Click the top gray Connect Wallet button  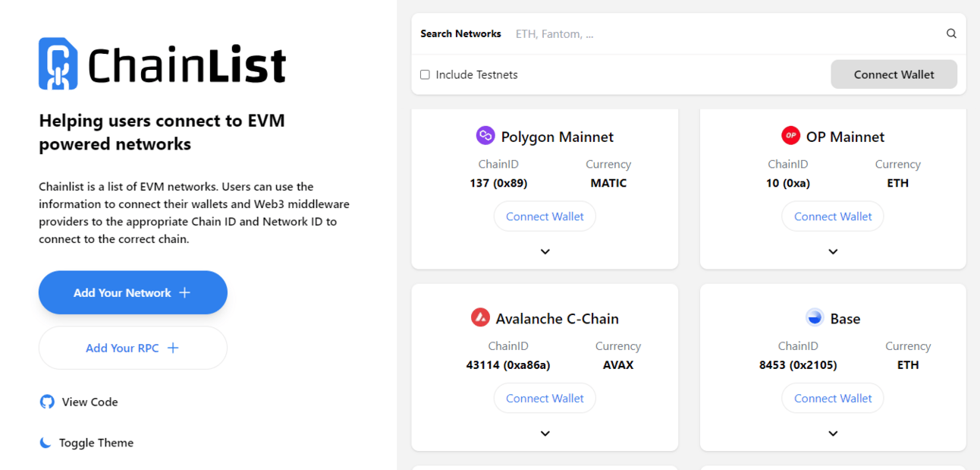click(x=894, y=74)
